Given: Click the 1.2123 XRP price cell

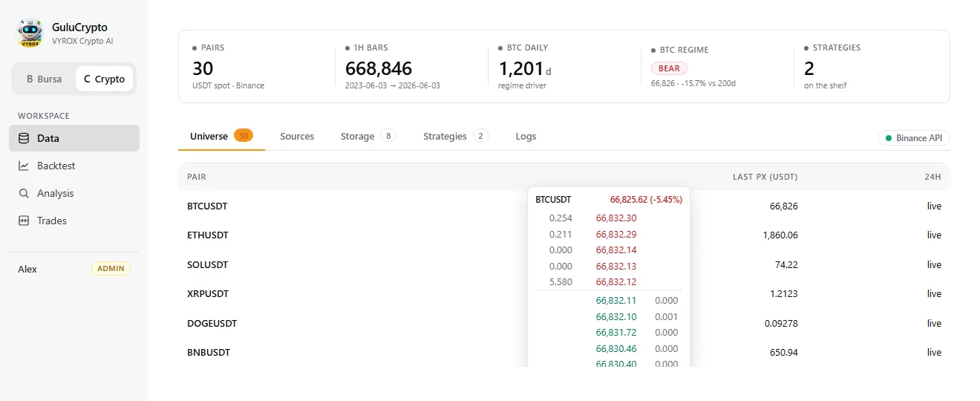Looking at the screenshot, I should pos(784,293).
